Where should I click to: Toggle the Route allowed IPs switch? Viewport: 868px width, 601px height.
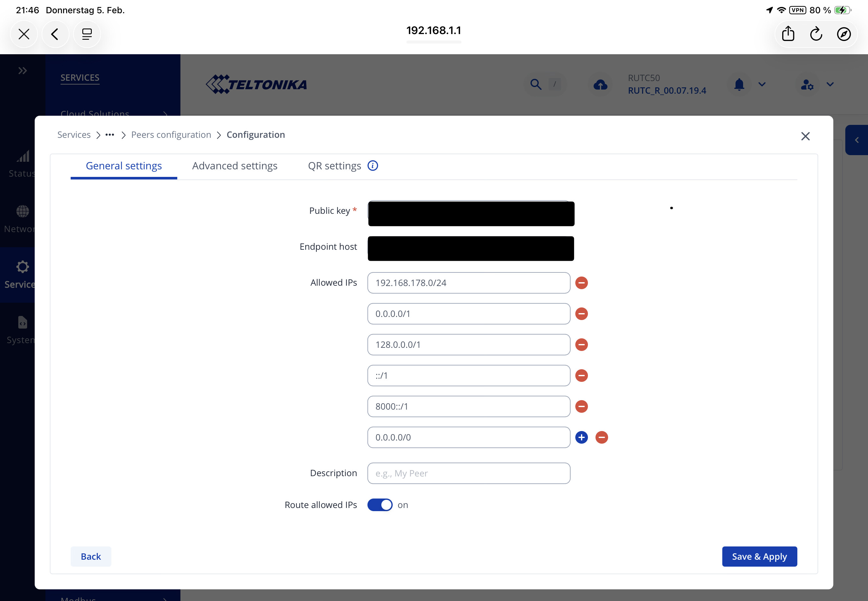379,505
